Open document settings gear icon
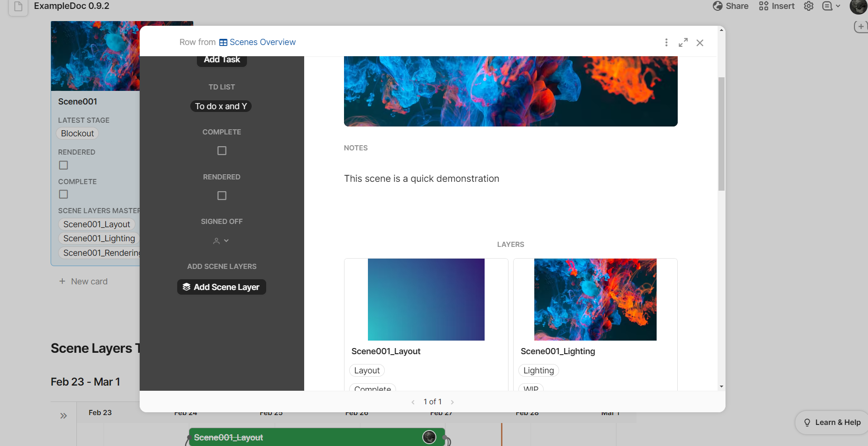The width and height of the screenshot is (868, 446). tap(808, 6)
